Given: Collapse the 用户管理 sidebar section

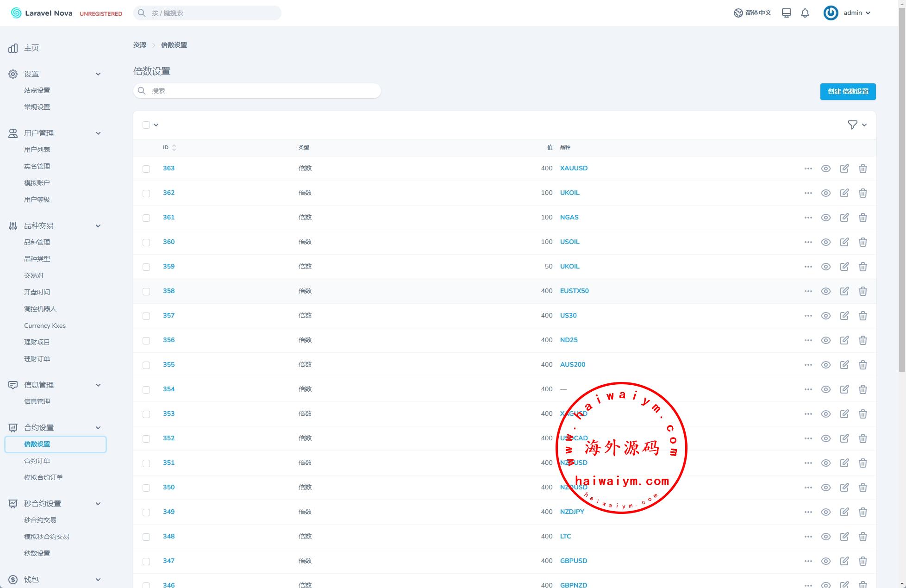Looking at the screenshot, I should (98, 133).
